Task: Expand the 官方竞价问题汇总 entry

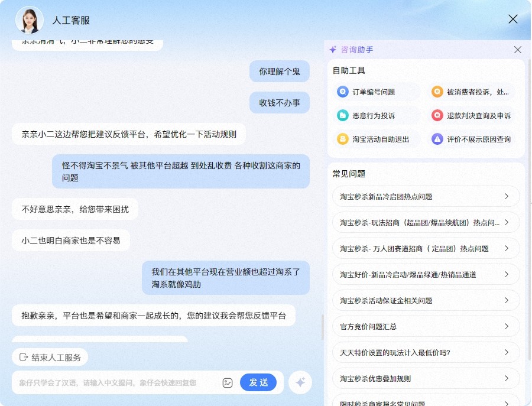Action: (426, 326)
